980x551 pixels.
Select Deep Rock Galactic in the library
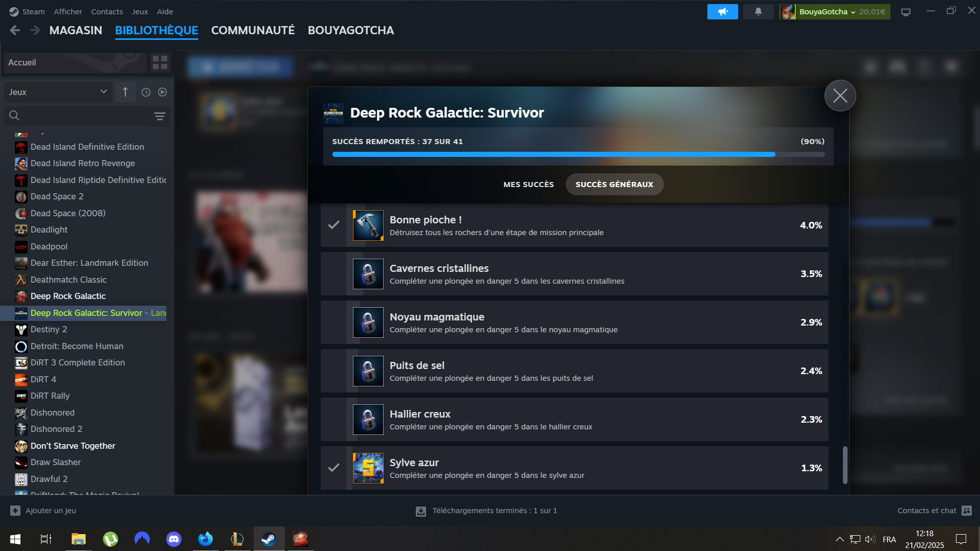[x=68, y=296]
